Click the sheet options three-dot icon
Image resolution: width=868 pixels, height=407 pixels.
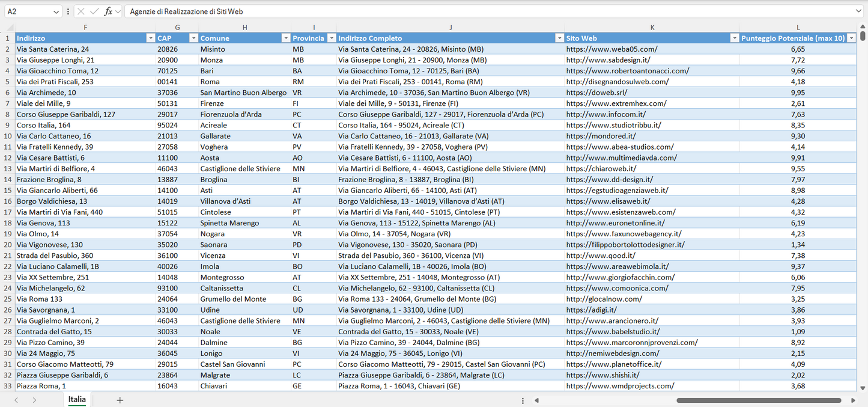(x=522, y=399)
